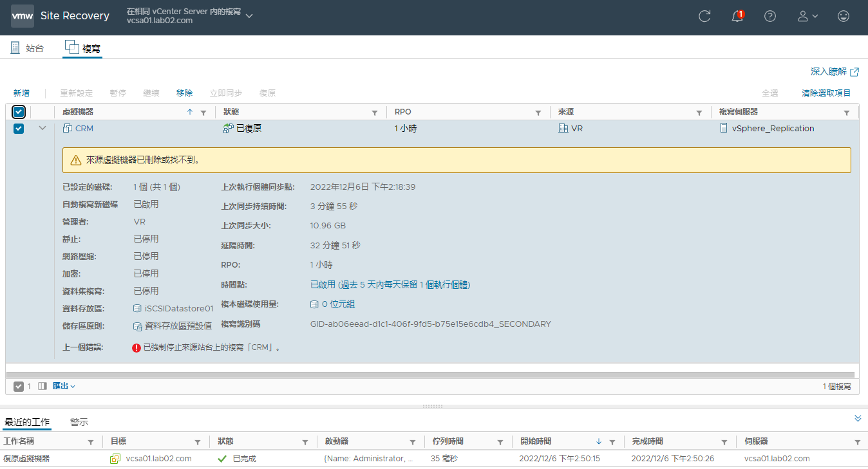Select the 復原虛擬機器 task row
The height and width of the screenshot is (469, 868).
click(x=434, y=459)
